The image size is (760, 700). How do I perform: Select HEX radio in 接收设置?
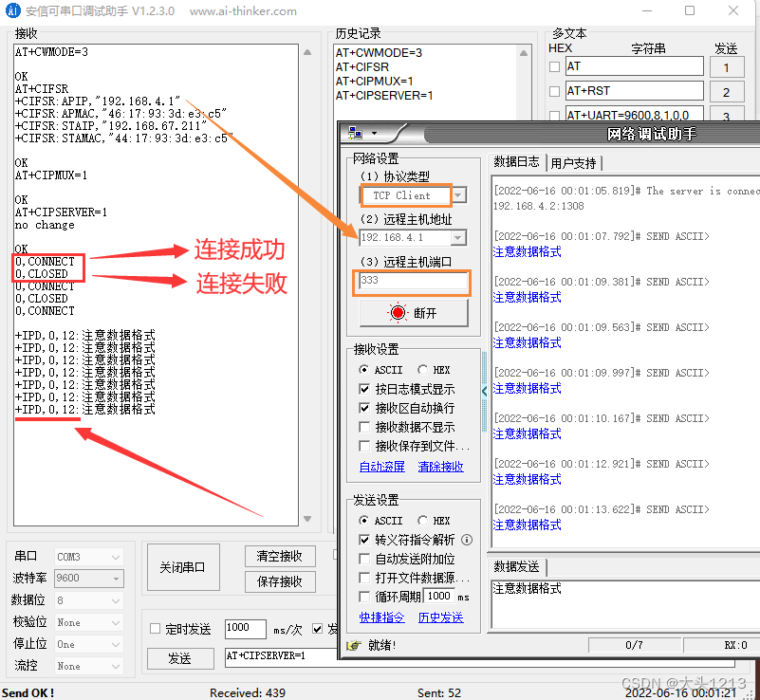click(422, 370)
